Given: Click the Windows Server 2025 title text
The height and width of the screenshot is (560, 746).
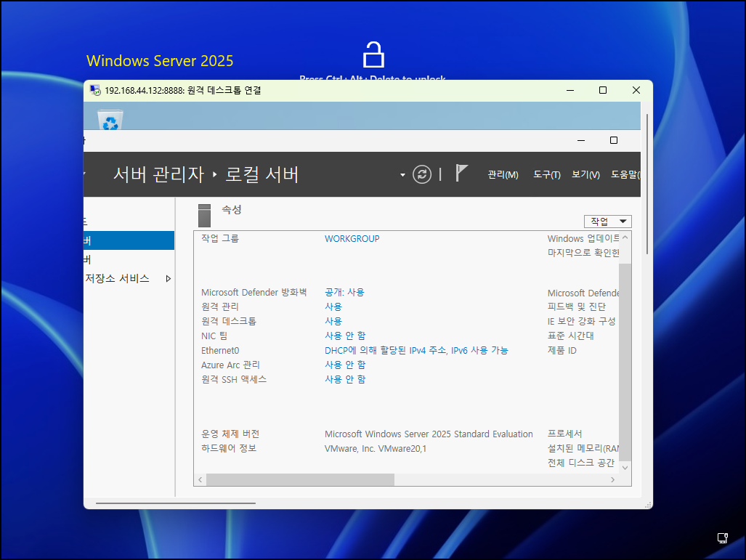Looking at the screenshot, I should (x=160, y=61).
